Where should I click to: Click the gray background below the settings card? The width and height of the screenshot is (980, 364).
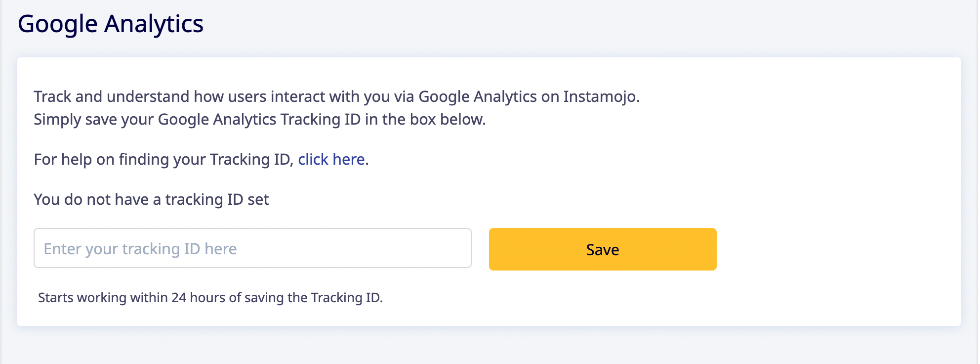489,346
